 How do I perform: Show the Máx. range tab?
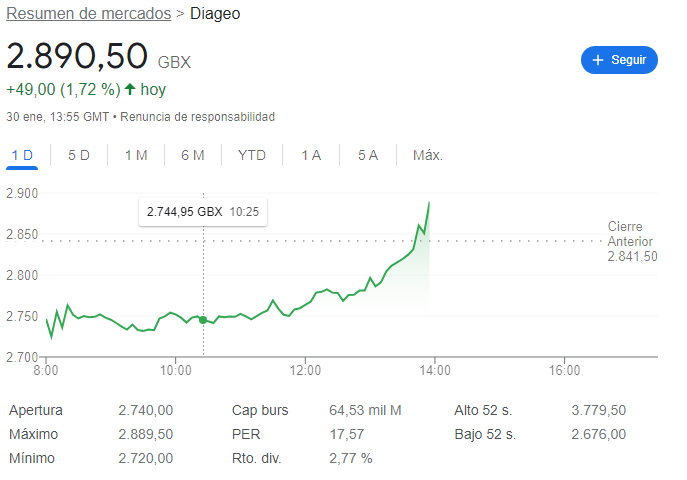(x=428, y=155)
